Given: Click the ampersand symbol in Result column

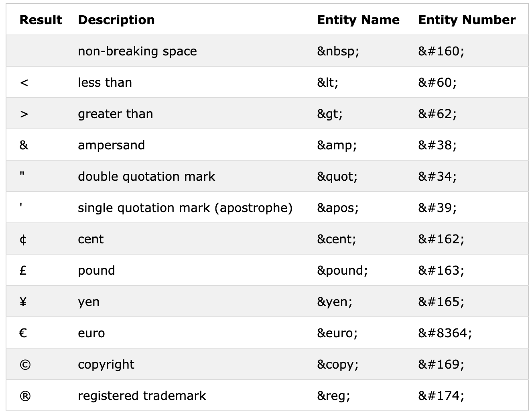Looking at the screenshot, I should tap(24, 145).
